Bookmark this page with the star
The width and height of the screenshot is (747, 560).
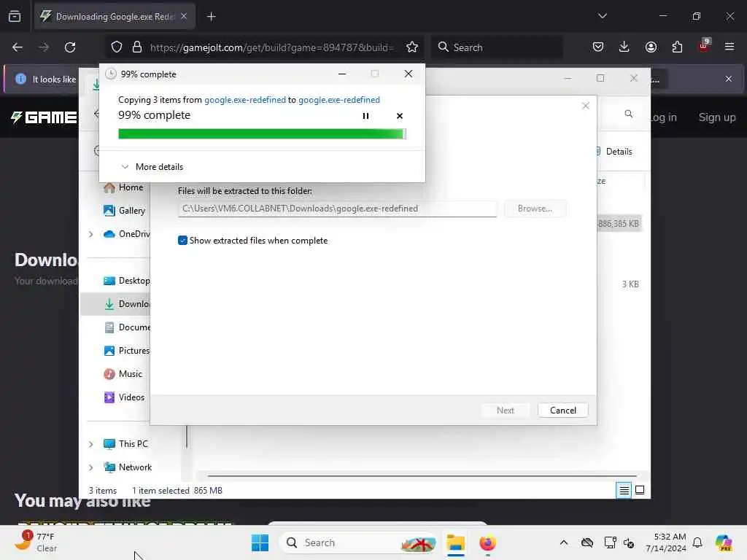click(x=412, y=47)
